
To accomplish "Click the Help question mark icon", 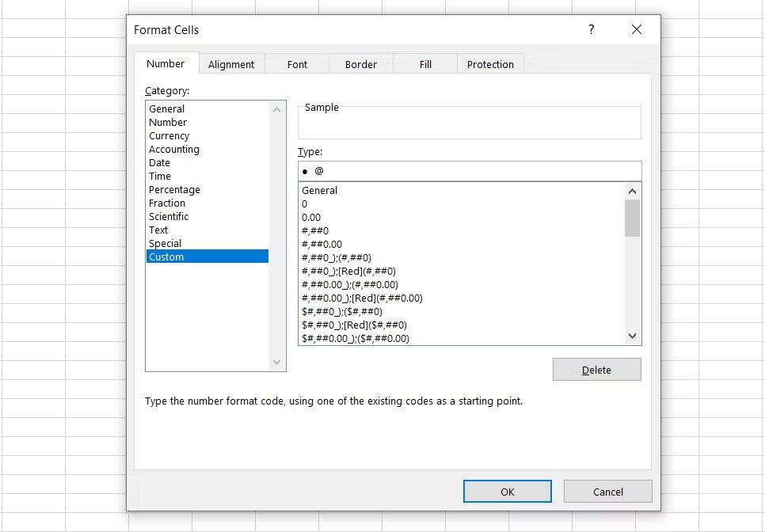I will coord(591,29).
